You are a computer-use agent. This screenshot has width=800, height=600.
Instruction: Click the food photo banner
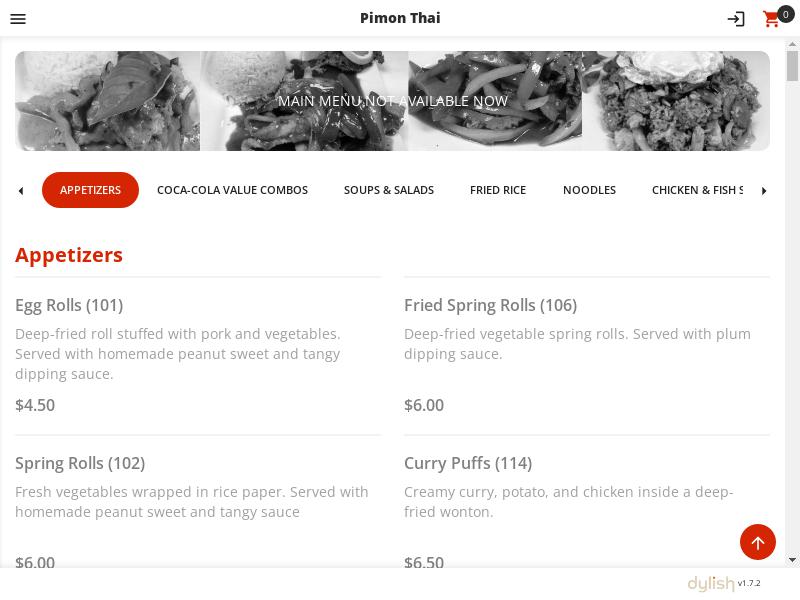coord(392,101)
